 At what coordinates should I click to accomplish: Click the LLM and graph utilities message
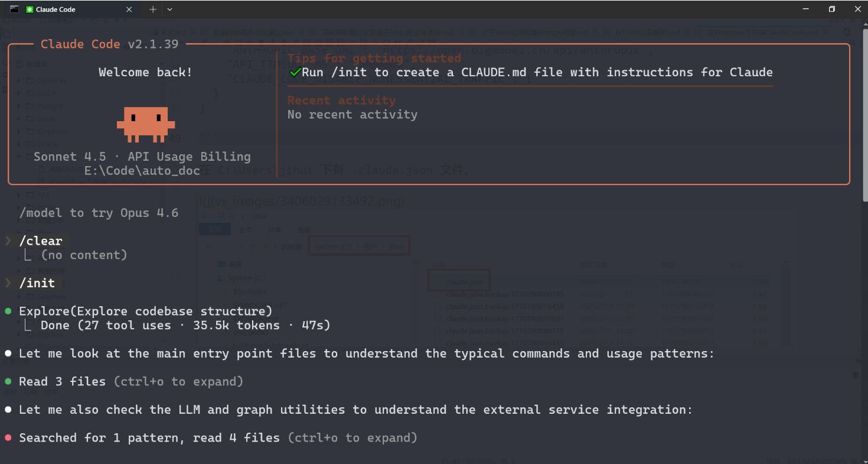click(x=355, y=410)
